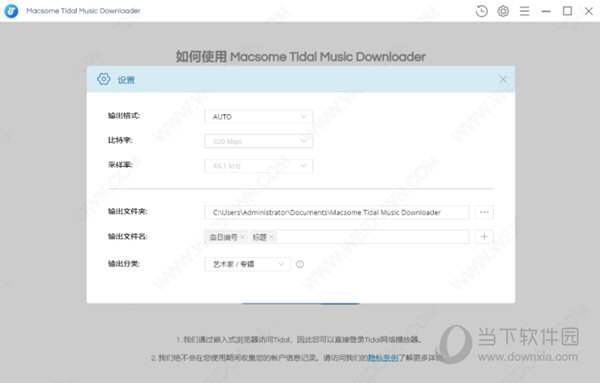Open the hamburger menu in title bar
The image size is (600, 383).
524,11
